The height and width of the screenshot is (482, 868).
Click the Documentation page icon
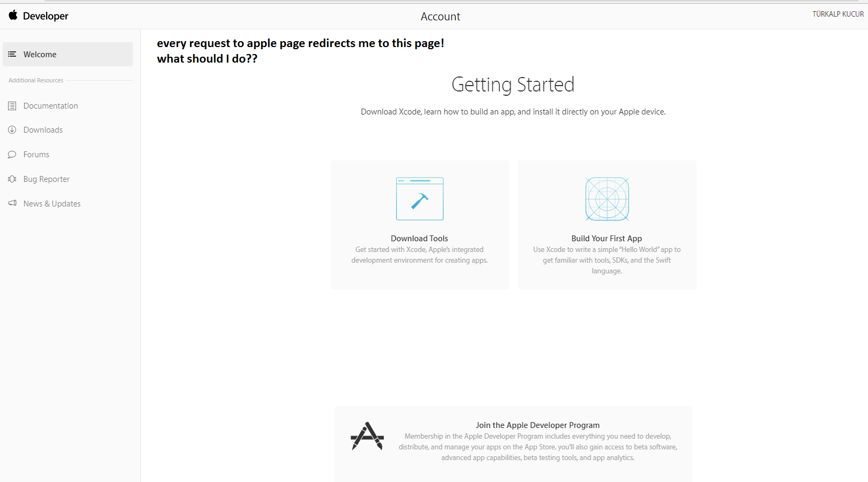12,106
